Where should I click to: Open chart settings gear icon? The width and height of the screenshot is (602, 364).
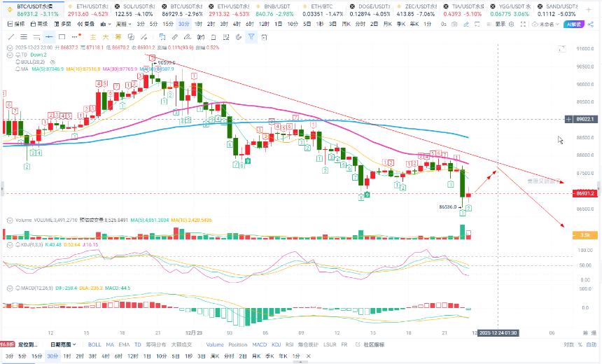[512, 24]
